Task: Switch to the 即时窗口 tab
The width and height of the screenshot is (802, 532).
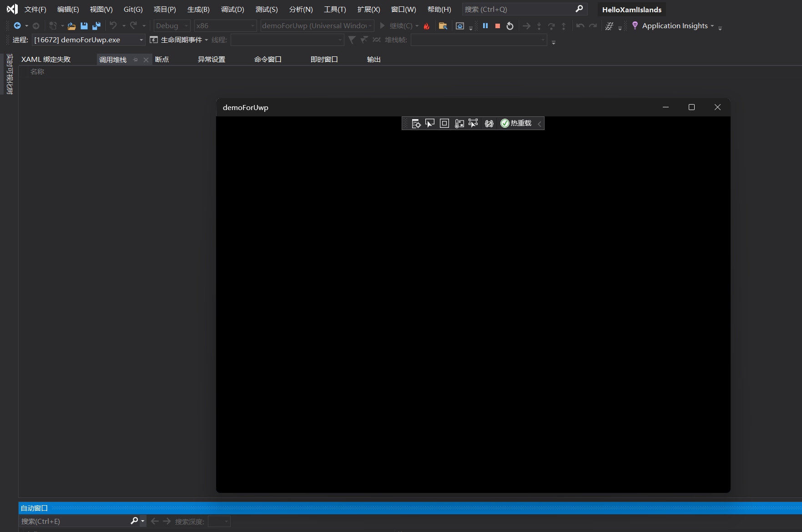Action: (x=324, y=60)
